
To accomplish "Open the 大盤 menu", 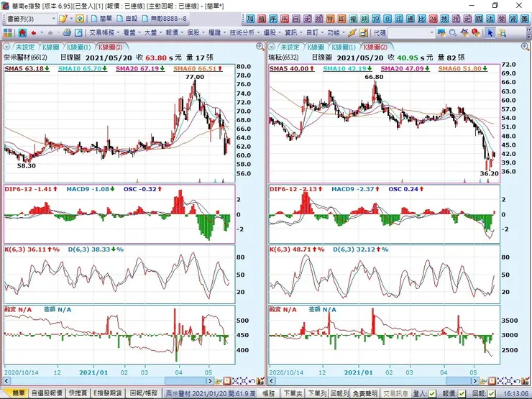I will [x=153, y=33].
